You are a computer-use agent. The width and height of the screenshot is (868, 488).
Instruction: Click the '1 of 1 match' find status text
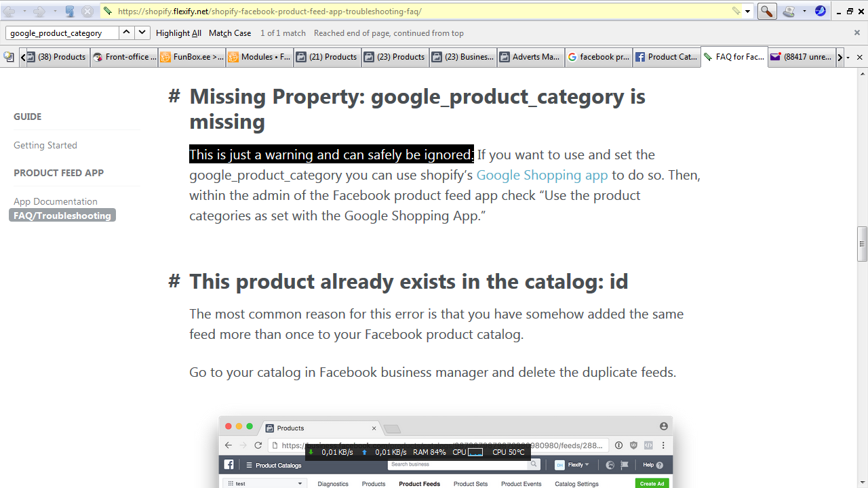(283, 33)
